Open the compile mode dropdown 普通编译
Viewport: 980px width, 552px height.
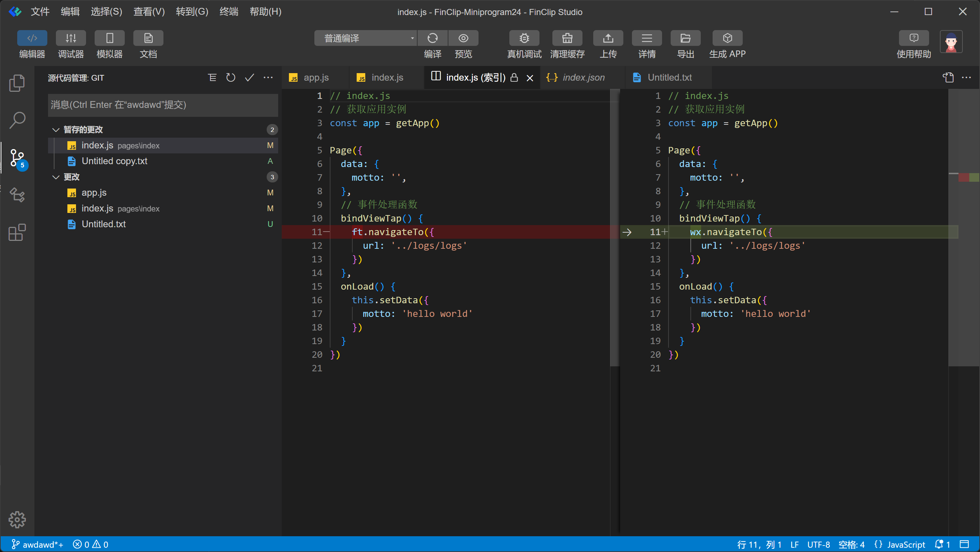tap(365, 38)
